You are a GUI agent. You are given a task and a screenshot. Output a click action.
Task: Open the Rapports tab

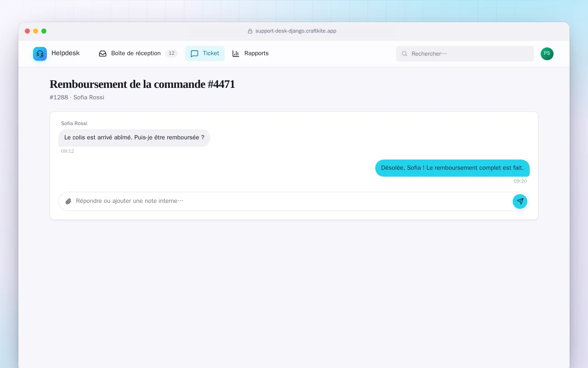pos(250,53)
